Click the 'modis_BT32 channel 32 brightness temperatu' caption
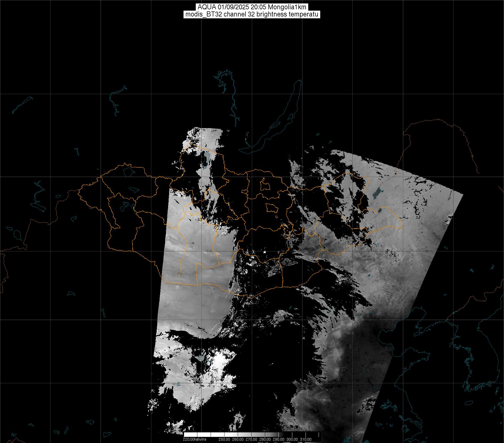Image resolution: width=504 pixels, height=443 pixels. click(x=252, y=14)
